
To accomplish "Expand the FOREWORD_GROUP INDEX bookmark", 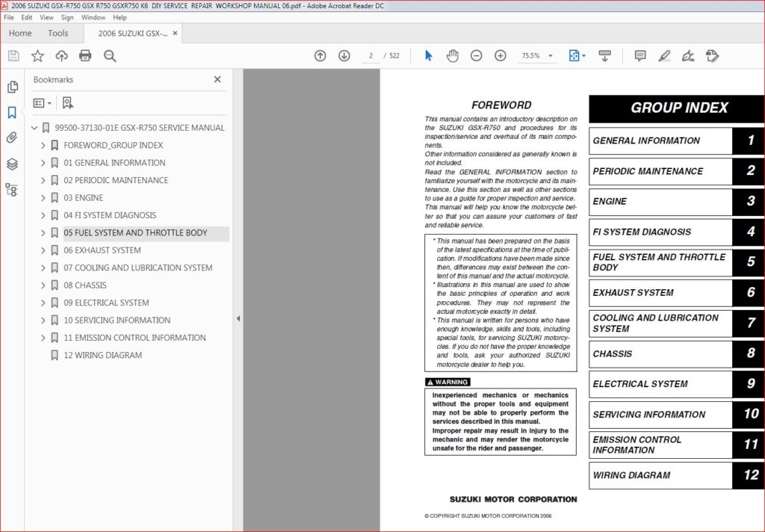I will pyautogui.click(x=43, y=146).
